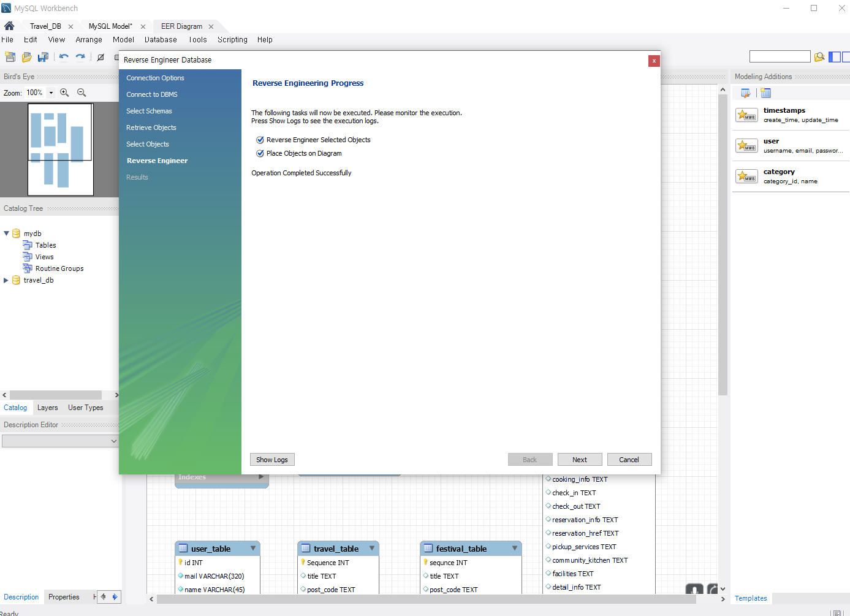850x616 pixels.
Task: Select the user template MWB icon
Action: (746, 146)
